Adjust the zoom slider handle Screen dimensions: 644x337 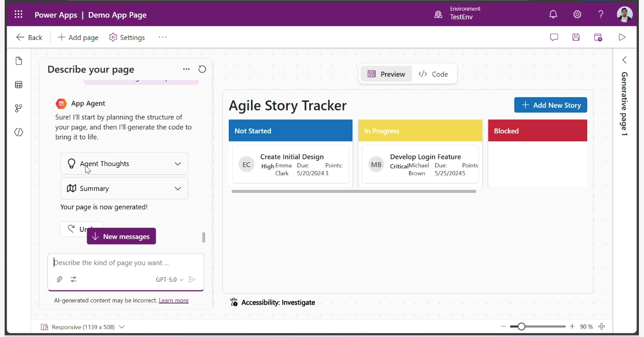pos(522,327)
